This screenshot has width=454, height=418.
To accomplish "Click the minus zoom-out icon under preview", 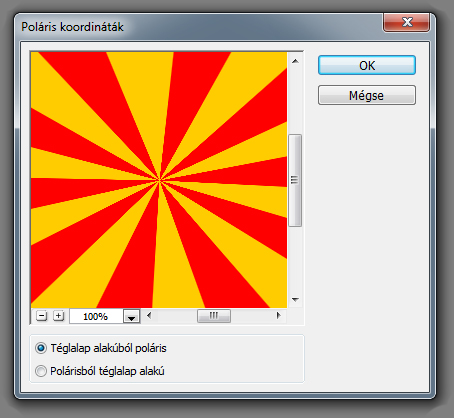I will pyautogui.click(x=41, y=316).
